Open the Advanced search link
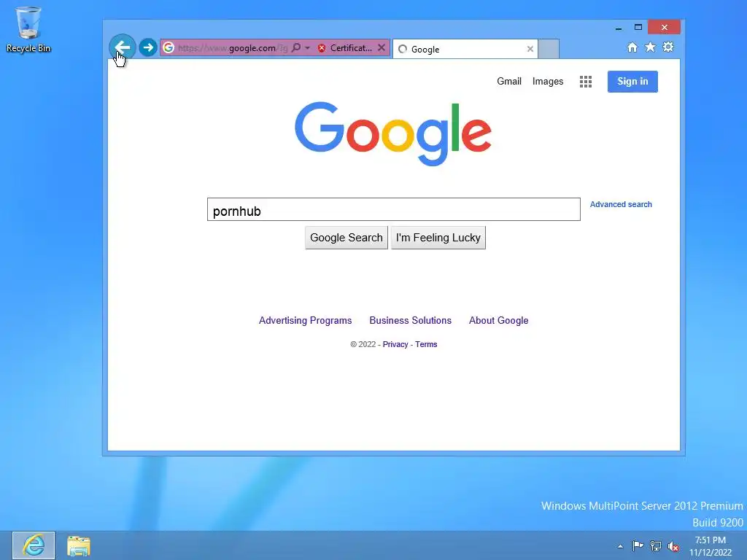The image size is (747, 560). (621, 204)
